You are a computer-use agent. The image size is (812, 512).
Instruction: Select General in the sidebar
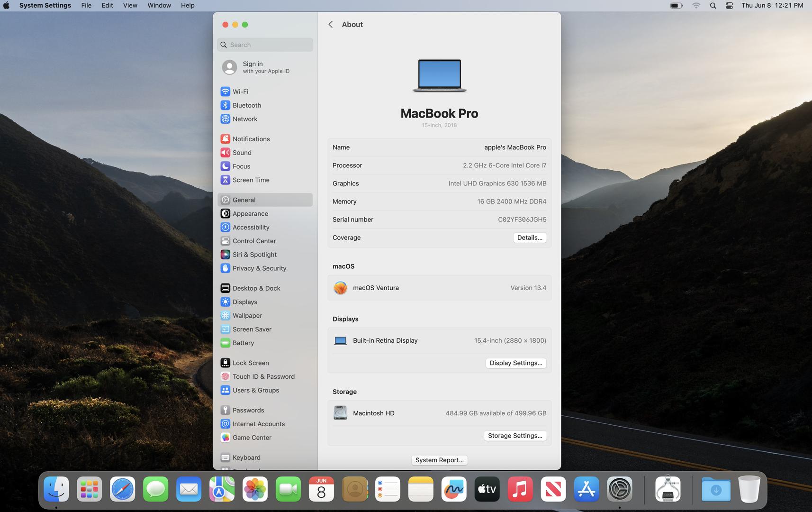pos(265,200)
